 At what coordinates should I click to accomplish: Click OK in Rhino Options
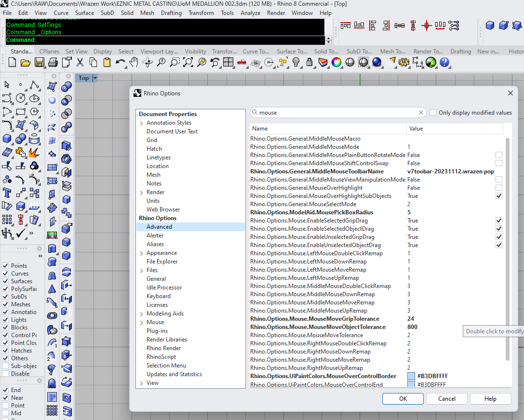click(x=403, y=399)
